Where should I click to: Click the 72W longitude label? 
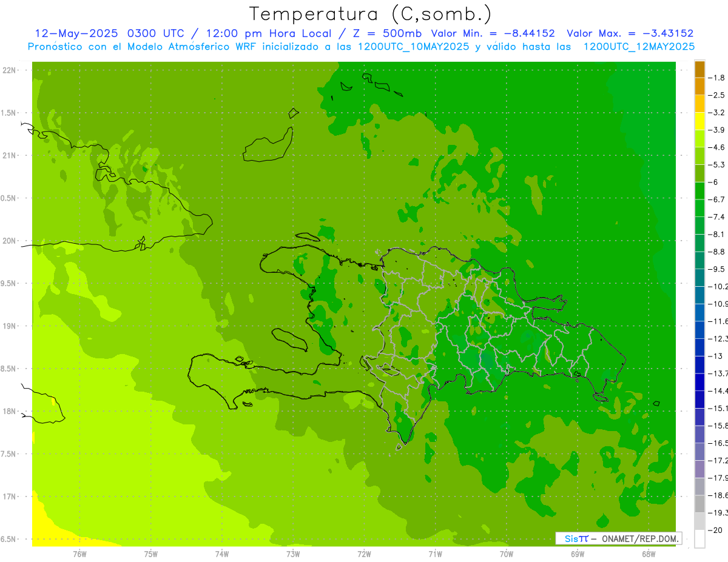(364, 554)
